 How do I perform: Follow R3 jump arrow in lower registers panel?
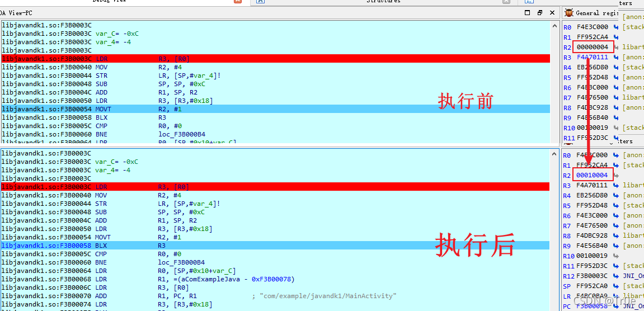pos(616,185)
